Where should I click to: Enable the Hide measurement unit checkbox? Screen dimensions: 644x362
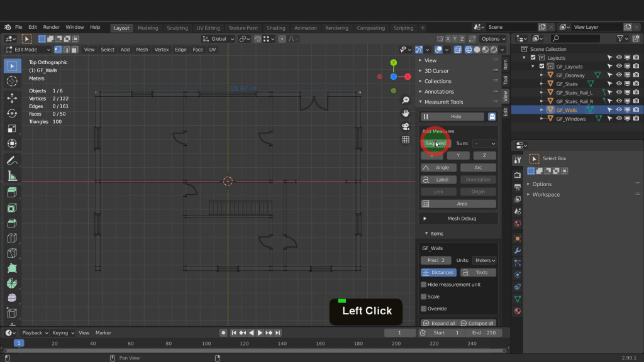click(x=424, y=285)
